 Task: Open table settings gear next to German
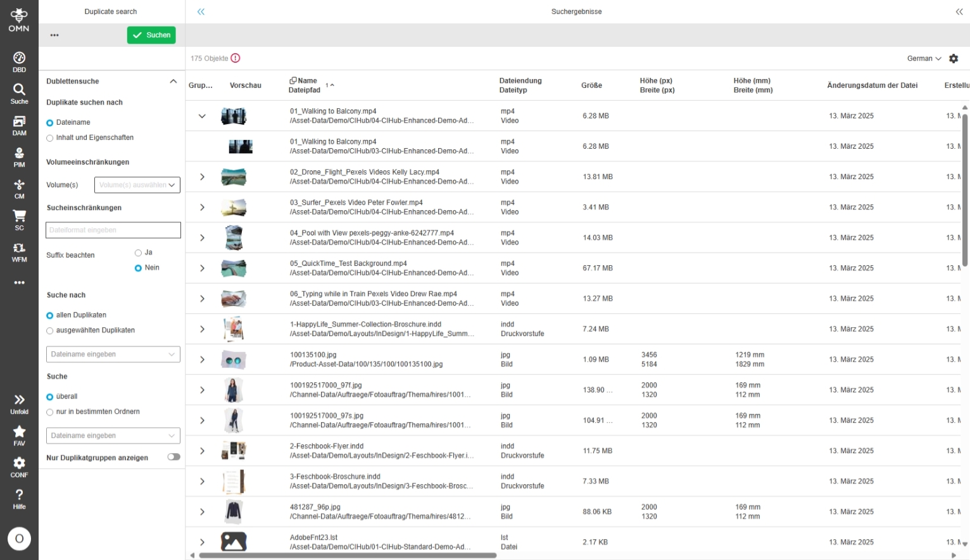954,59
